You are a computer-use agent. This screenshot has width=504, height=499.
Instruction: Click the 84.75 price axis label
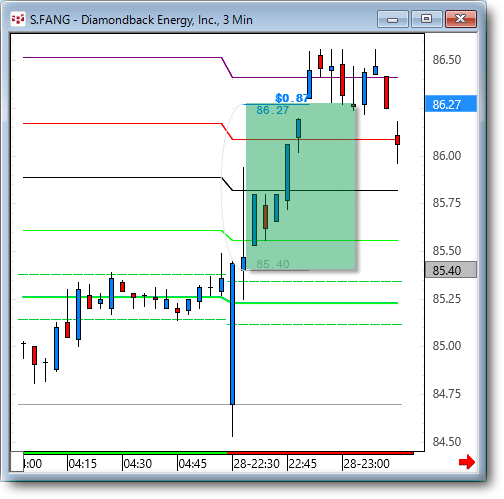tap(447, 394)
